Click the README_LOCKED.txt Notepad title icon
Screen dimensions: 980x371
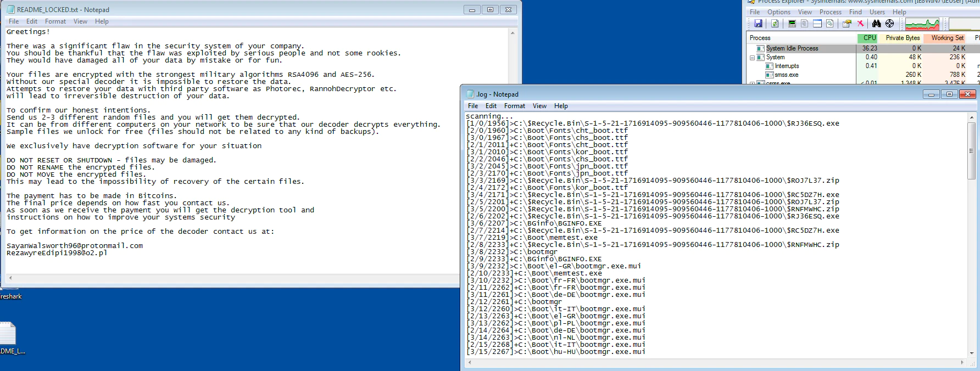tap(10, 9)
